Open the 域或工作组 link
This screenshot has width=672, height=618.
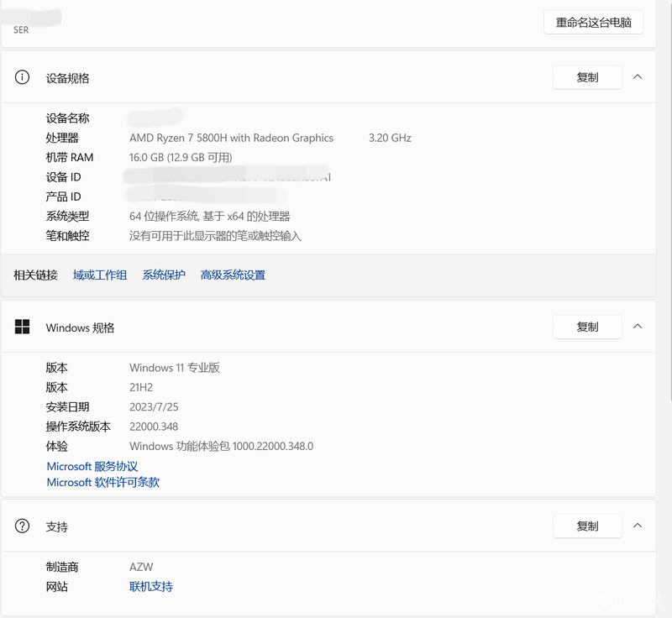coord(100,275)
